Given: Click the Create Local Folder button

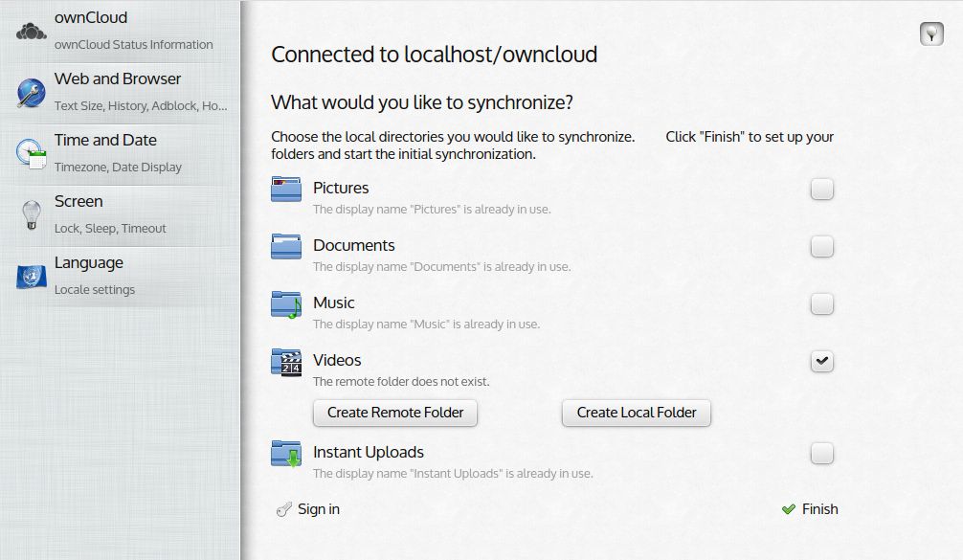Looking at the screenshot, I should [637, 413].
